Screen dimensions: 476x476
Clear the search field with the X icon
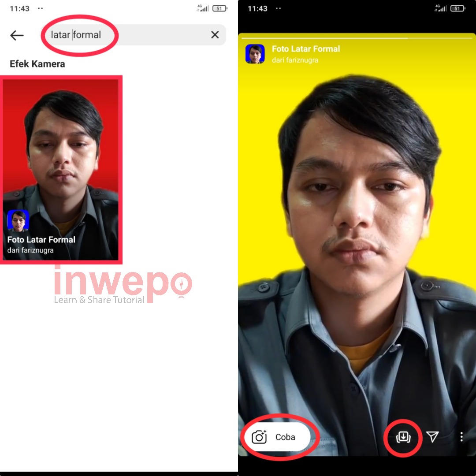pos(215,35)
